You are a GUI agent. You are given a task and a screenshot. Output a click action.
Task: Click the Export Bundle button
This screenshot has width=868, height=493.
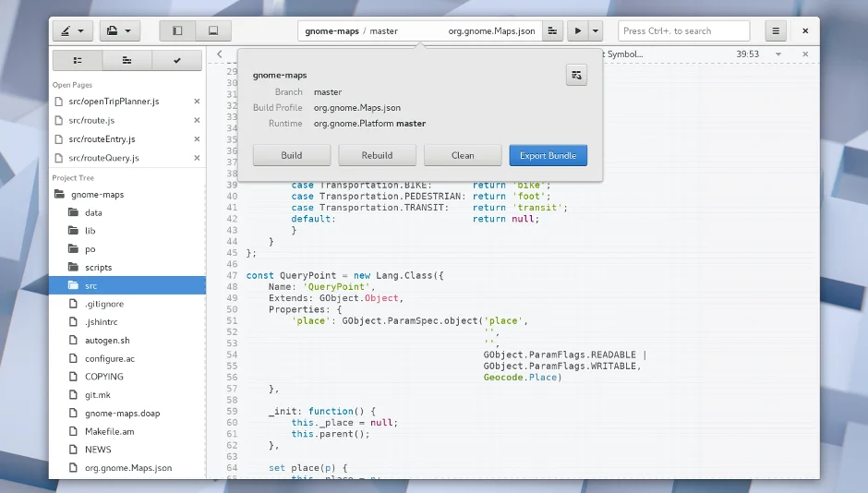[548, 155]
